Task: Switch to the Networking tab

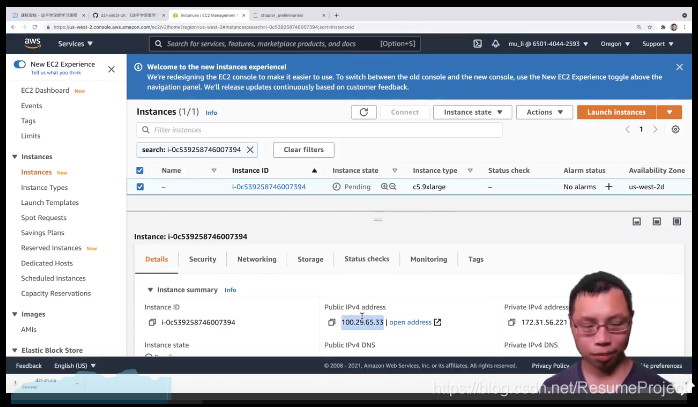Action: [257, 259]
